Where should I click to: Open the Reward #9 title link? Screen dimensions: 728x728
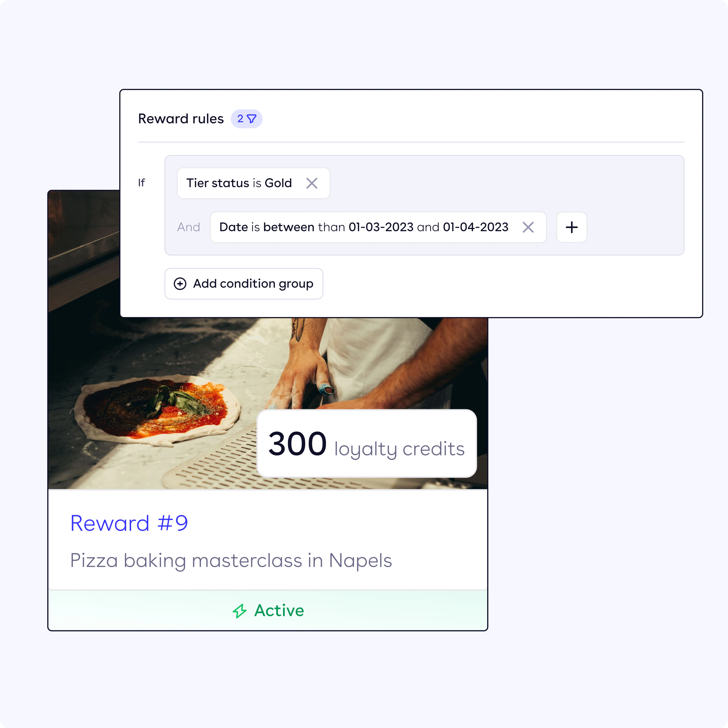(129, 523)
